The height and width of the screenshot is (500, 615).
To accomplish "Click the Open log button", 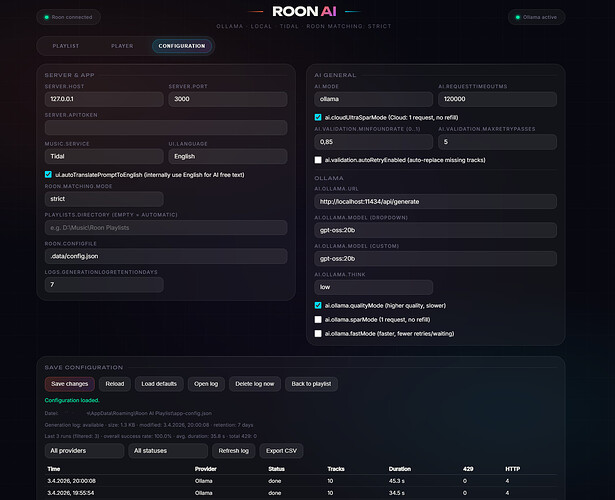I will (x=206, y=384).
